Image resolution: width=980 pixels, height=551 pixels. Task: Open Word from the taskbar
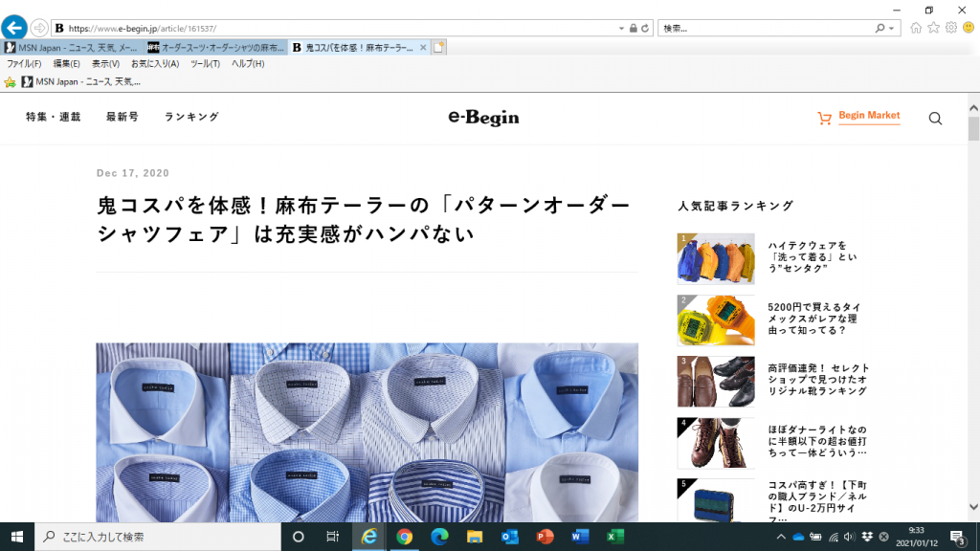[x=579, y=537]
